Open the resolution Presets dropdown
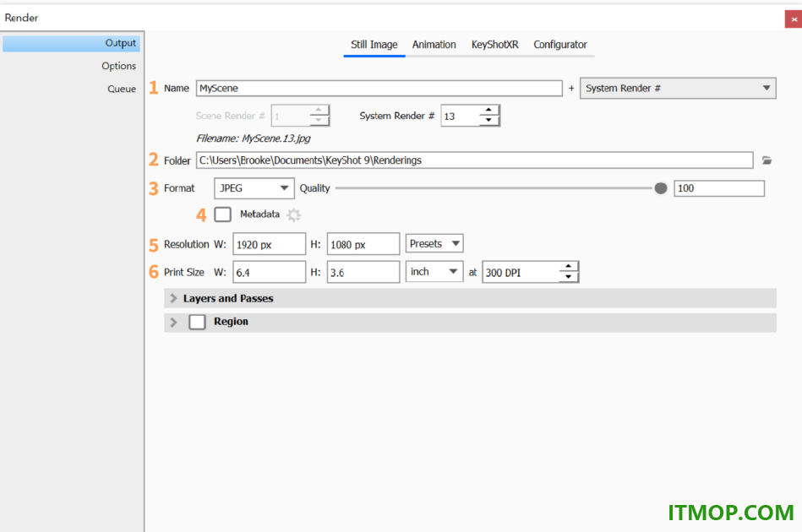The height and width of the screenshot is (532, 802). (x=434, y=244)
